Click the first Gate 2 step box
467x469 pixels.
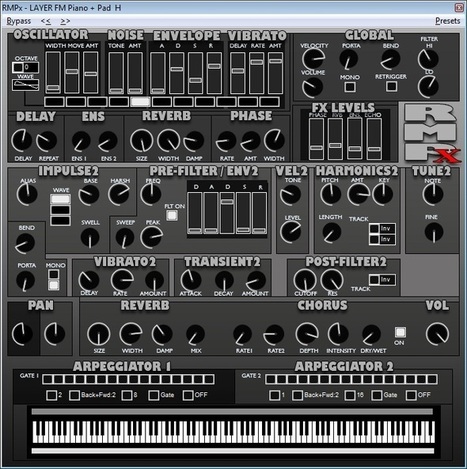pos(270,379)
